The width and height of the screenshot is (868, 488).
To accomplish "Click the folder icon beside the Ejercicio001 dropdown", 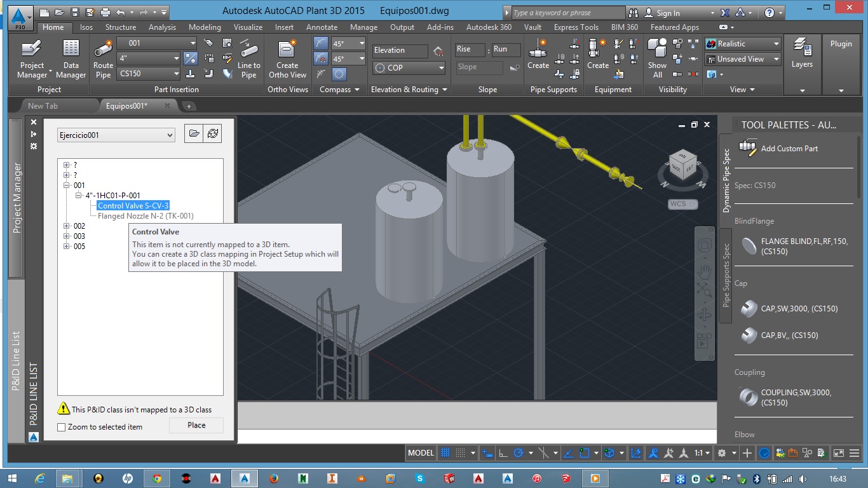I will [x=194, y=133].
